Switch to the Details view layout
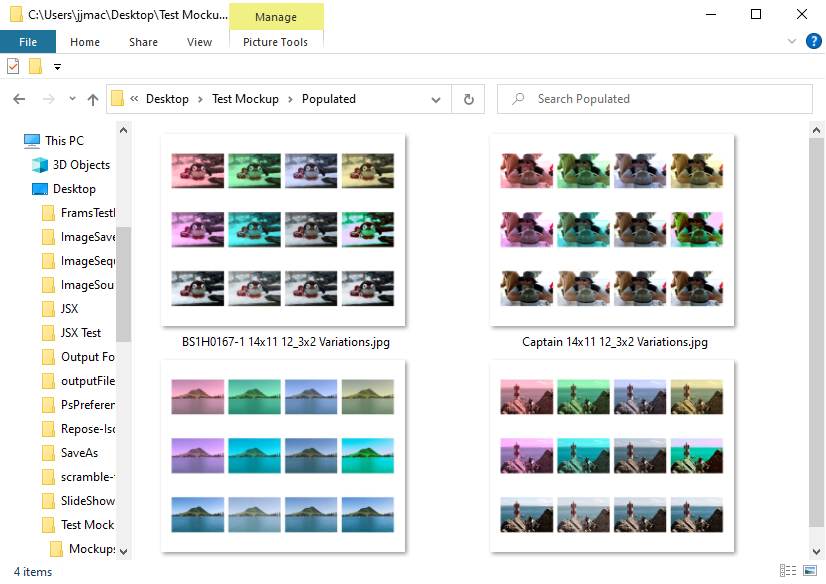The height and width of the screenshot is (584, 826). tap(788, 570)
